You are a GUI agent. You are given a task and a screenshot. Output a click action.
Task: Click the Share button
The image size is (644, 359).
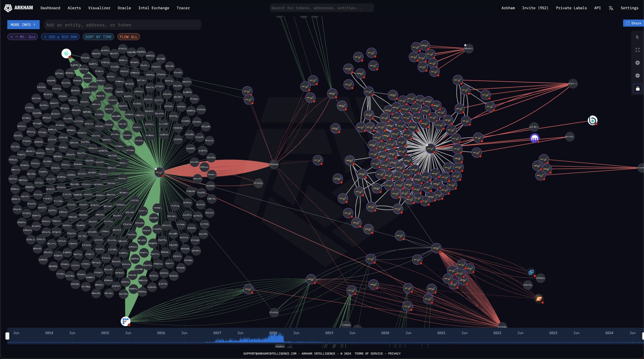pos(633,23)
